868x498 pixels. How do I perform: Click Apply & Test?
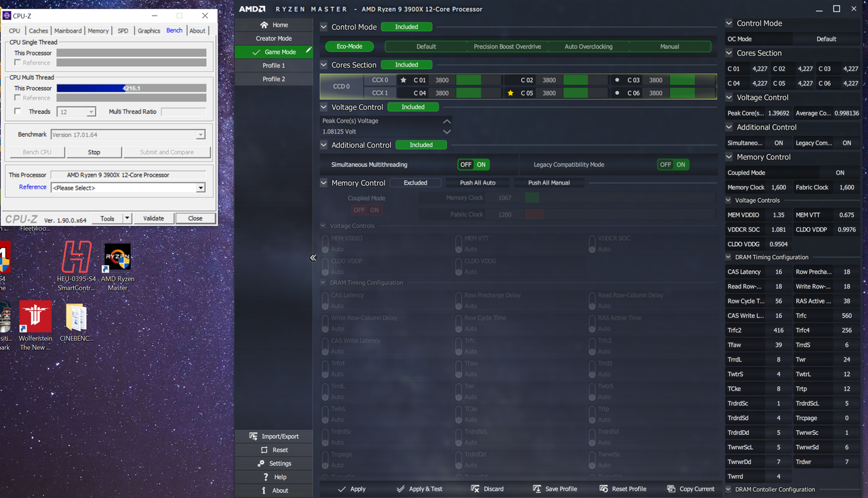tap(419, 489)
